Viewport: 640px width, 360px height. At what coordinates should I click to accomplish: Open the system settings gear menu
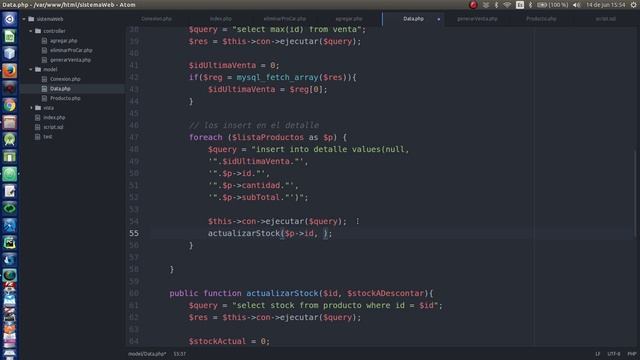(x=633, y=5)
